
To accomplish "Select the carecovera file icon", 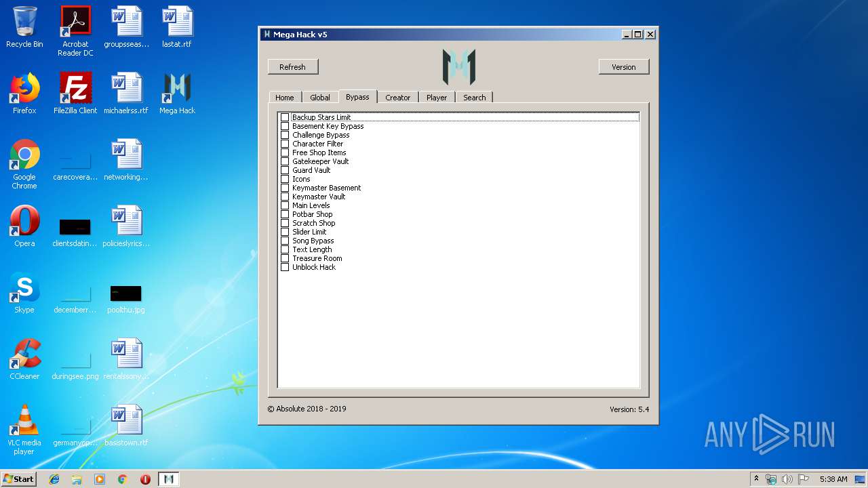I will point(75,164).
